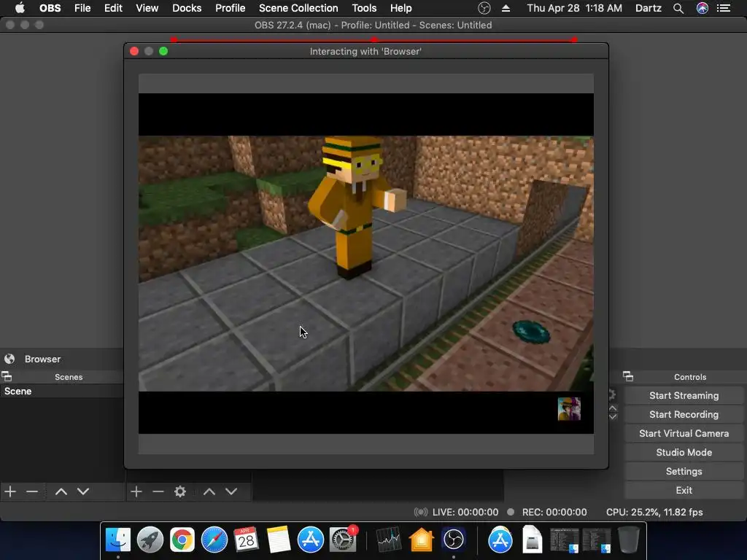Screen dimensions: 747x560
Task: Open the Edit menu
Action: (113, 8)
